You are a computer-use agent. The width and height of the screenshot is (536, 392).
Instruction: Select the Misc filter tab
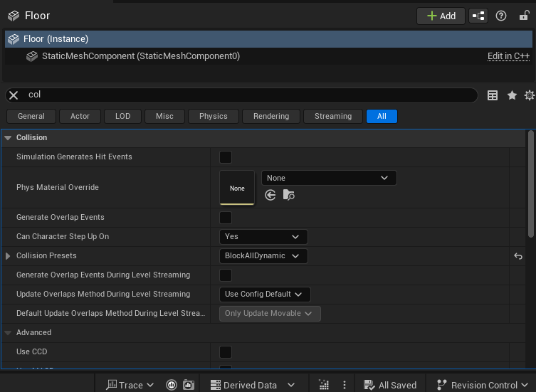point(164,116)
